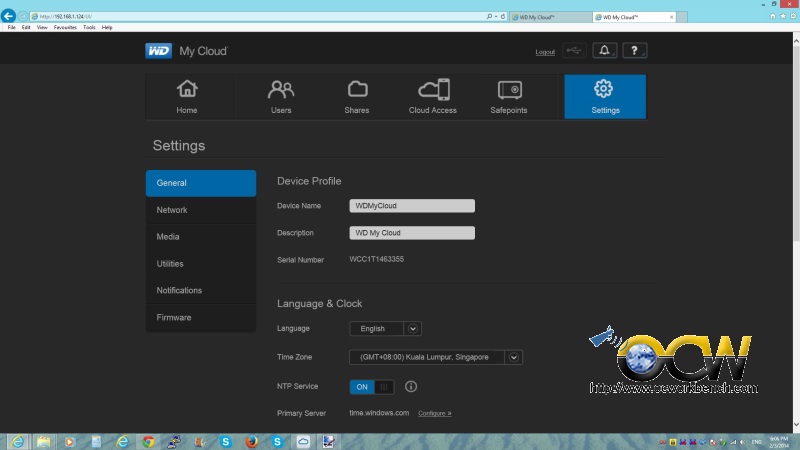
Task: Click the page scrollbar down arrow
Action: click(x=795, y=425)
